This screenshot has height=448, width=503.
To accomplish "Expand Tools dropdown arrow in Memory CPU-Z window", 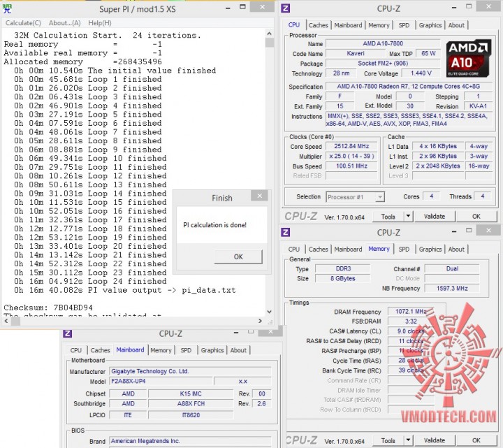I will (x=408, y=440).
